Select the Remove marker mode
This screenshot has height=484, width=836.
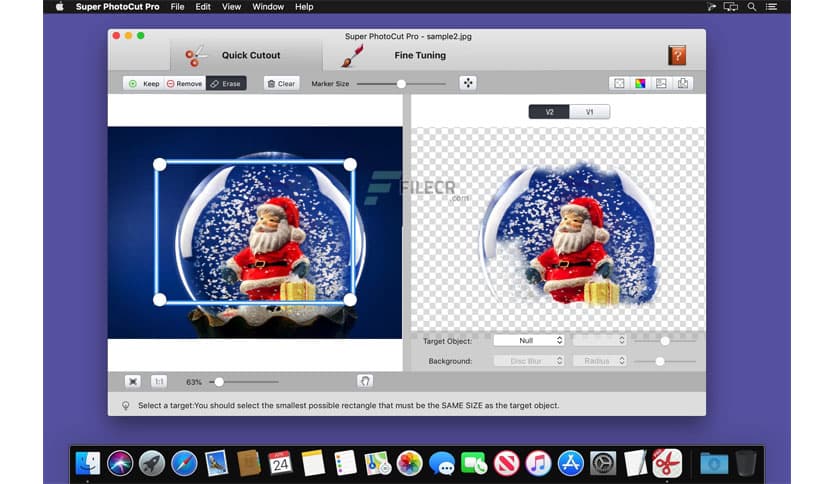(184, 84)
